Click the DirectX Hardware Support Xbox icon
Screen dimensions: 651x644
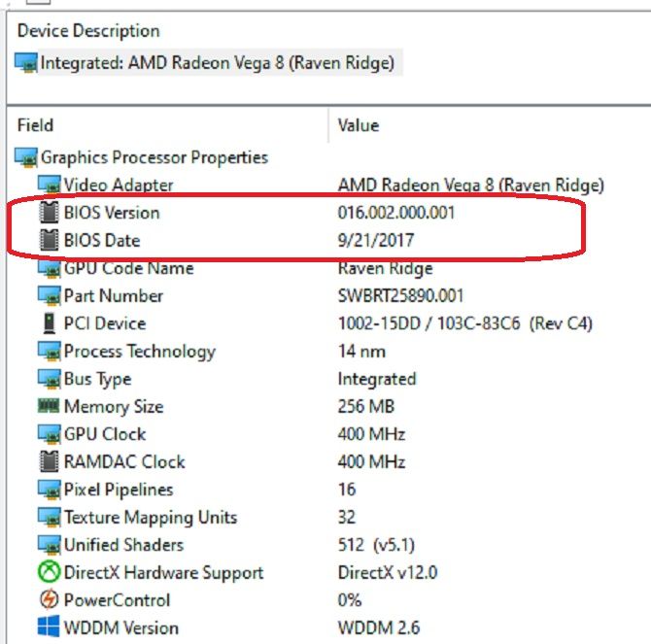click(49, 572)
